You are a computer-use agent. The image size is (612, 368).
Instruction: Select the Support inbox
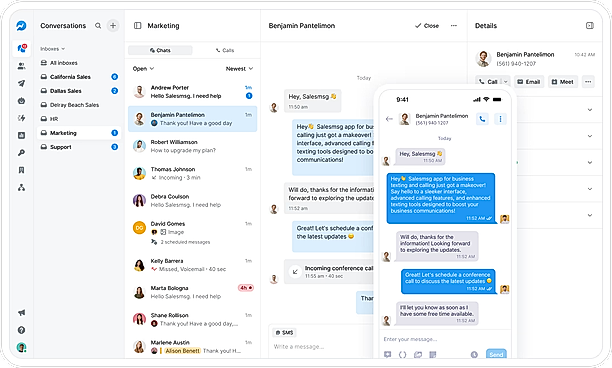(x=79, y=147)
